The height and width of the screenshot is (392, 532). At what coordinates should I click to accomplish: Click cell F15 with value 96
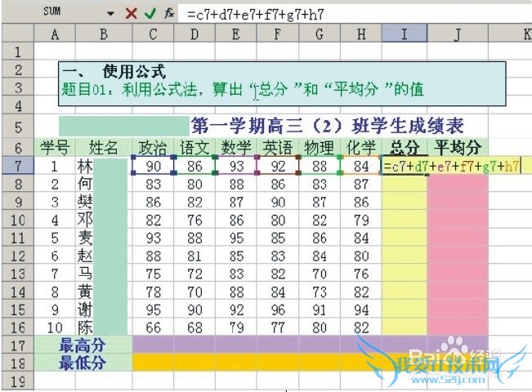click(x=278, y=310)
